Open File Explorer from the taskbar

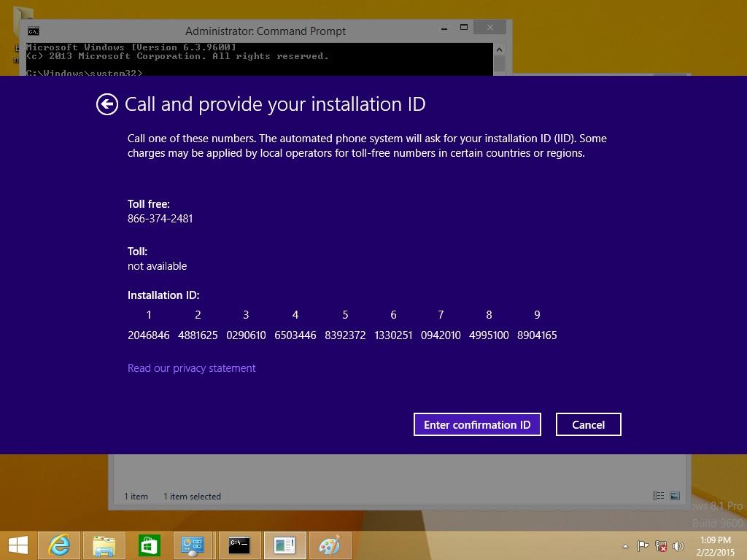[x=104, y=545]
